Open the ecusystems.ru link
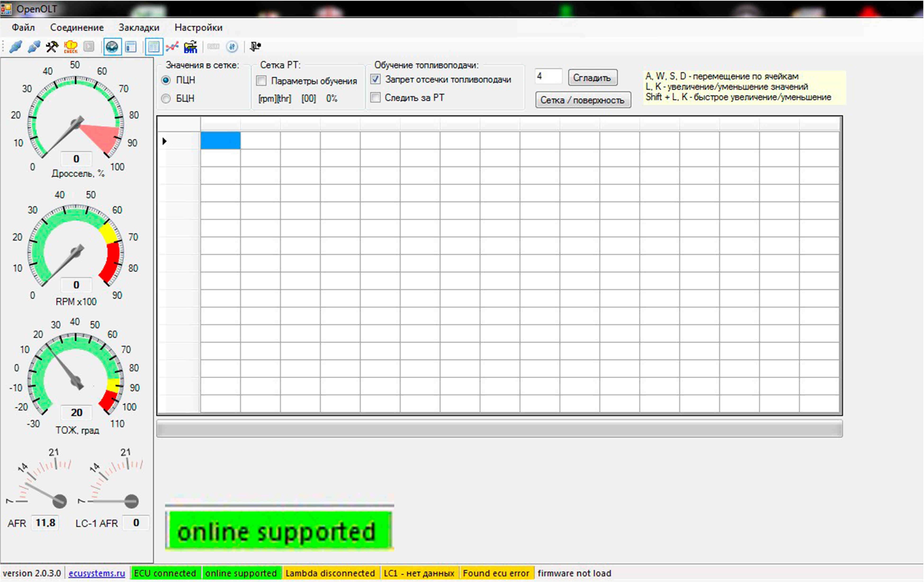924x582 pixels. point(97,573)
